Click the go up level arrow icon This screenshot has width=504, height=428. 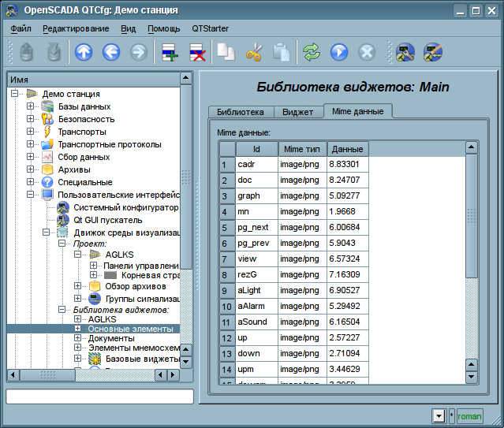coord(84,52)
